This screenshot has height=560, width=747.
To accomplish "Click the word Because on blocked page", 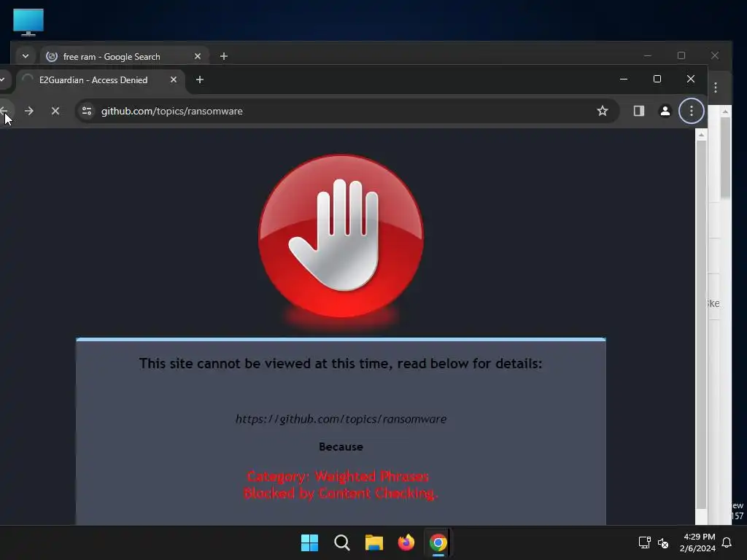I will coord(341,447).
